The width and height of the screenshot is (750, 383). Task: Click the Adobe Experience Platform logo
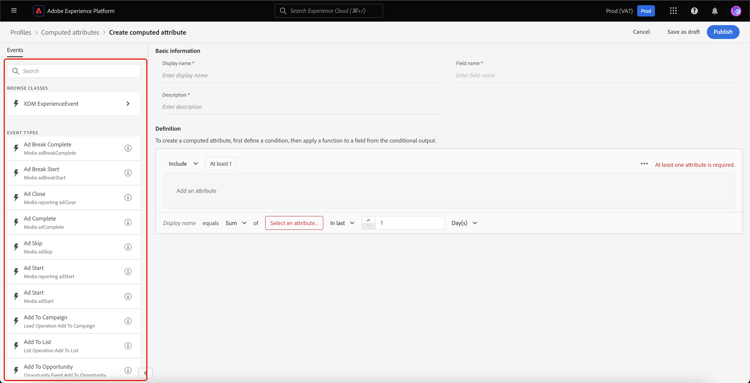pos(39,11)
